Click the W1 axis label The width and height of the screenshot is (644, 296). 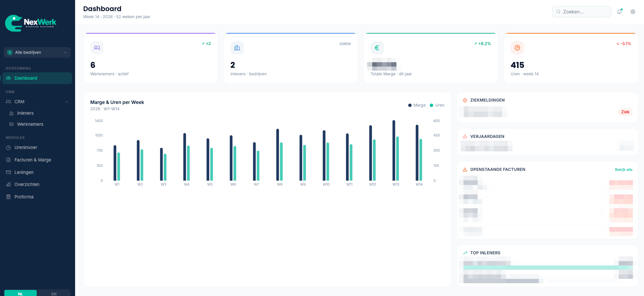(117, 184)
